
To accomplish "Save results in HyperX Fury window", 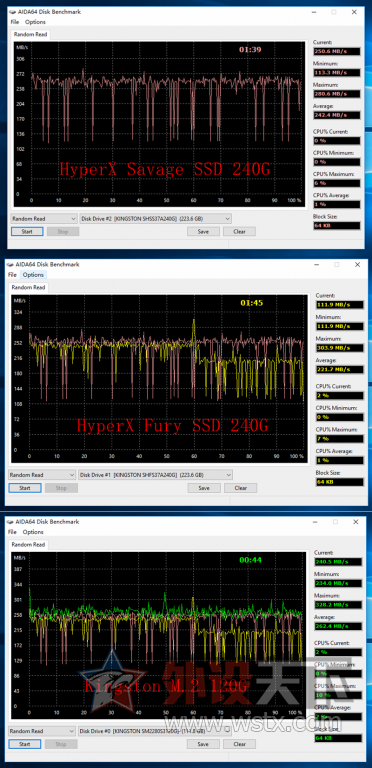I will click(x=204, y=488).
